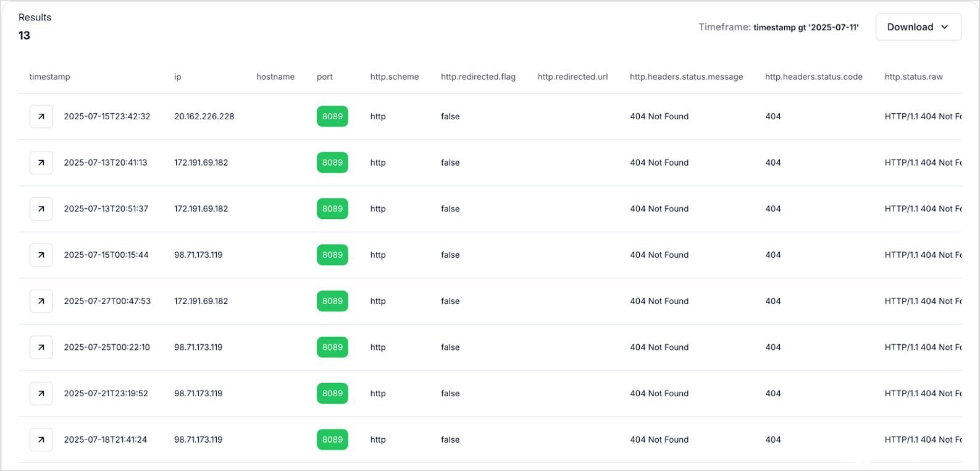Sort by the ip column header
Viewport: 980px width, 471px height.
(x=177, y=77)
